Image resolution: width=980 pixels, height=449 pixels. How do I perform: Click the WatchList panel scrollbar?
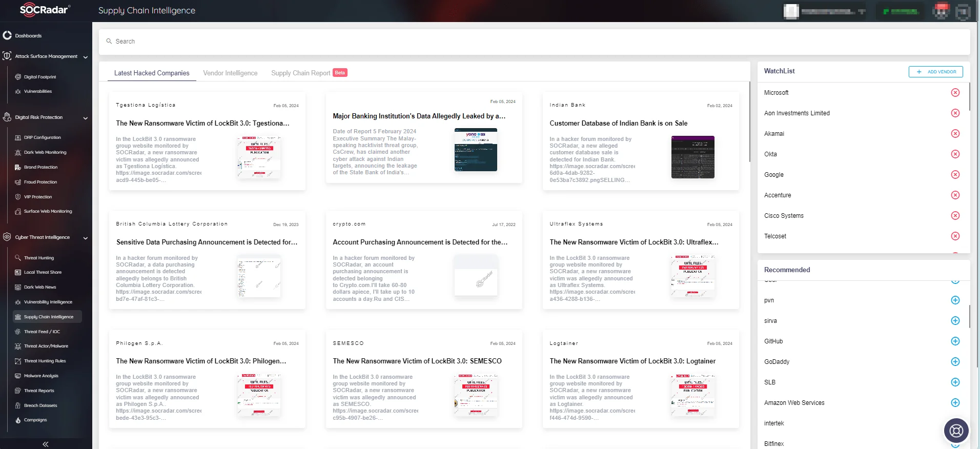tap(969, 96)
